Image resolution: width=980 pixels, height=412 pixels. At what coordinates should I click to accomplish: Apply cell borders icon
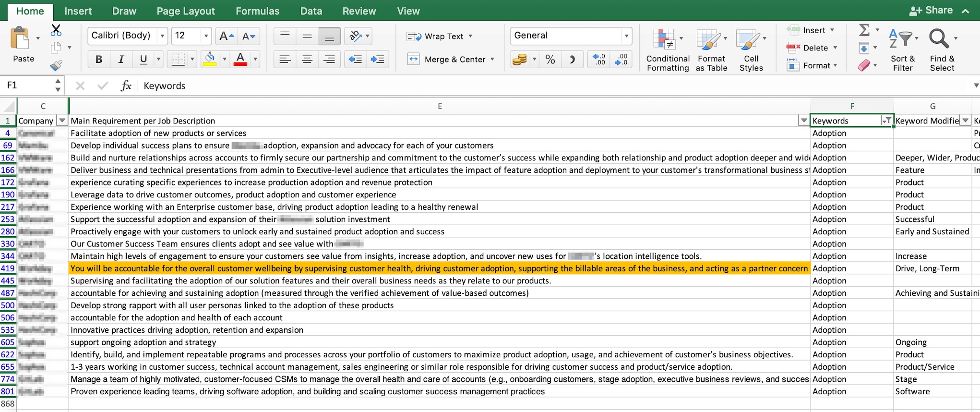pos(178,59)
